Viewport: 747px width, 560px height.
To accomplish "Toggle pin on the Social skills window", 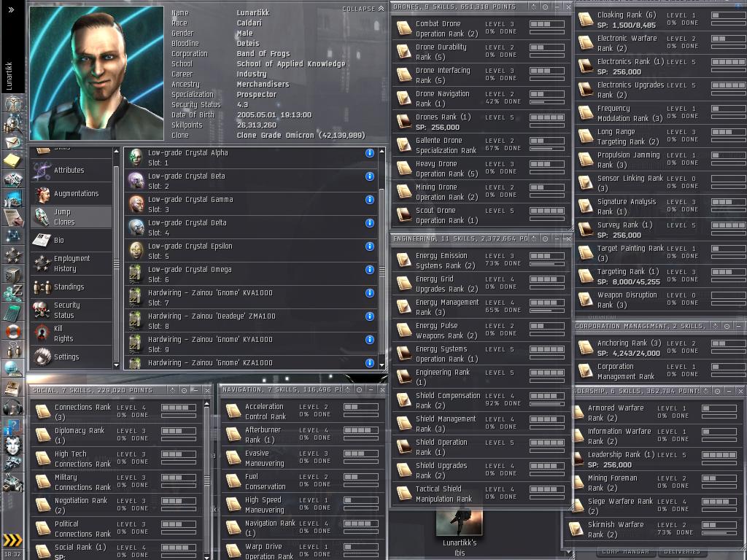I will pyautogui.click(x=184, y=390).
